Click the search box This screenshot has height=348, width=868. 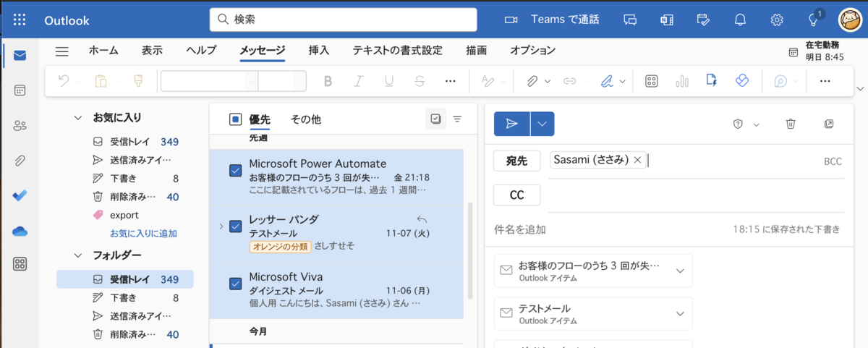pos(344,20)
